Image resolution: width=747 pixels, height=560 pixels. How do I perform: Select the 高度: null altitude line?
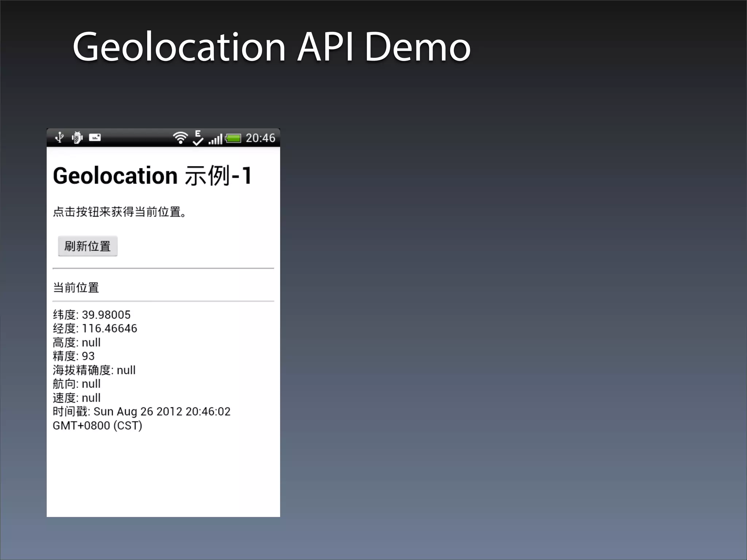point(77,342)
